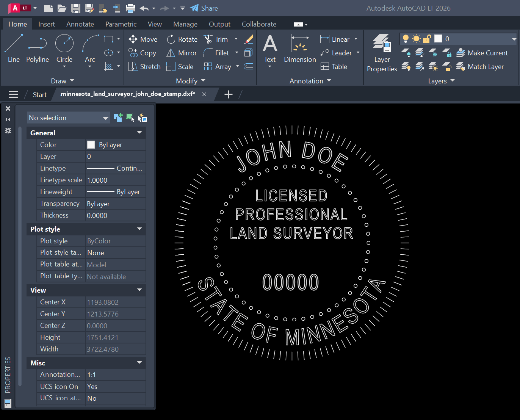The image size is (520, 420).
Task: Click the Fillet tool
Action: pyautogui.click(x=216, y=53)
